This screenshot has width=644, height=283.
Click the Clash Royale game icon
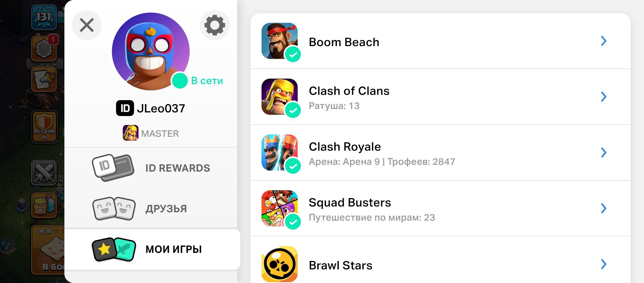coord(280,153)
